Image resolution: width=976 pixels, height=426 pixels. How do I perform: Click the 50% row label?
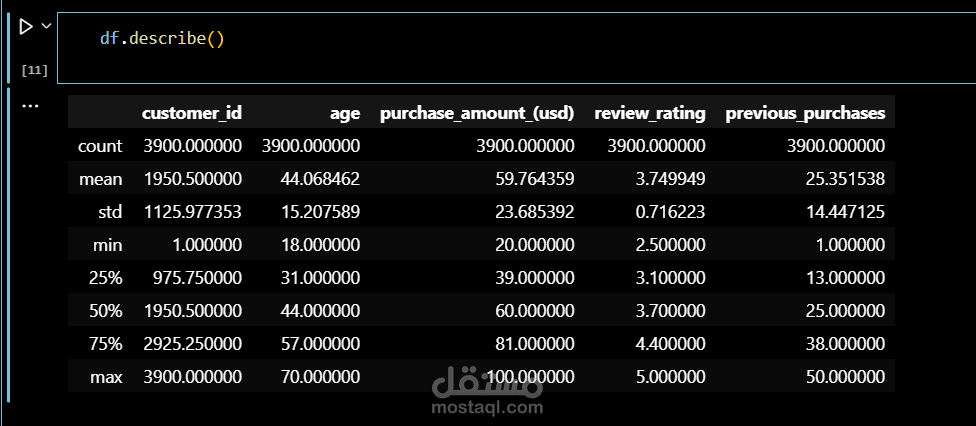105,311
